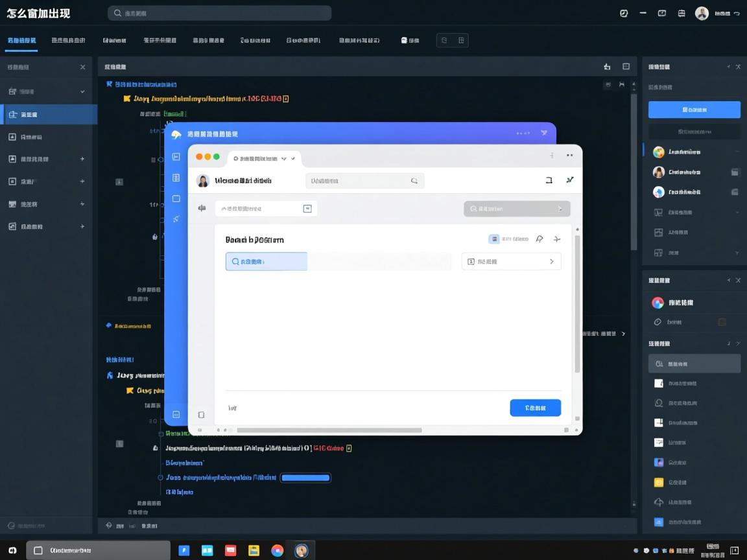
Task: Click the highlighted item in the left sidebar
Action: click(x=49, y=115)
